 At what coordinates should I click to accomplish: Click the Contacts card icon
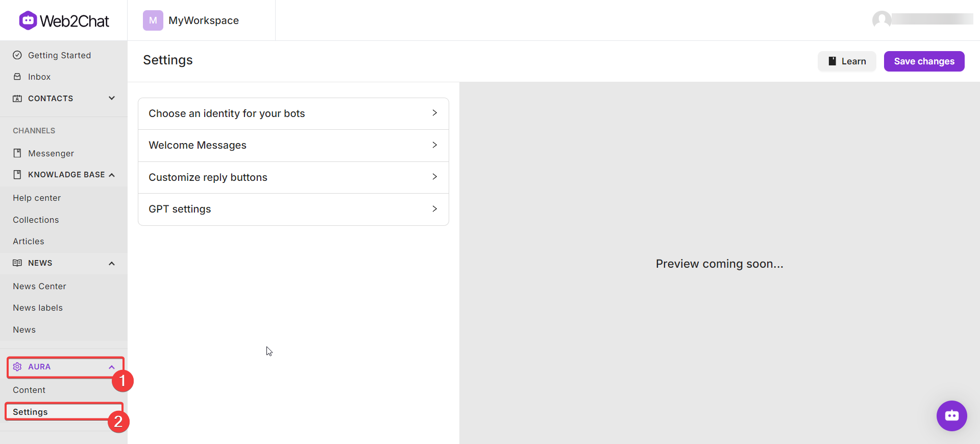pos(17,98)
